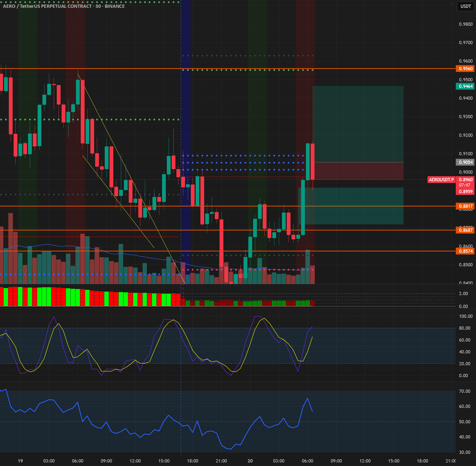Select the 0.8687 orange level label
This screenshot has height=466, width=476.
tap(465, 230)
